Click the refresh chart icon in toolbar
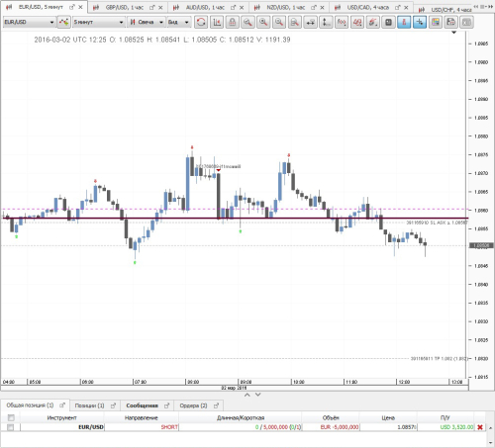Viewport: 495px width, 448px height. [201, 22]
